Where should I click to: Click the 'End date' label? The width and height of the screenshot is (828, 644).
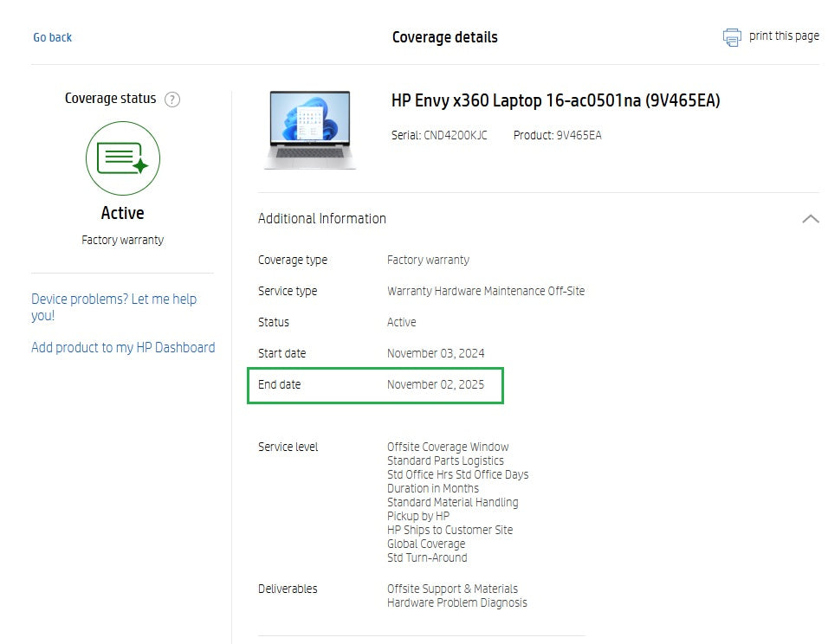click(x=280, y=384)
